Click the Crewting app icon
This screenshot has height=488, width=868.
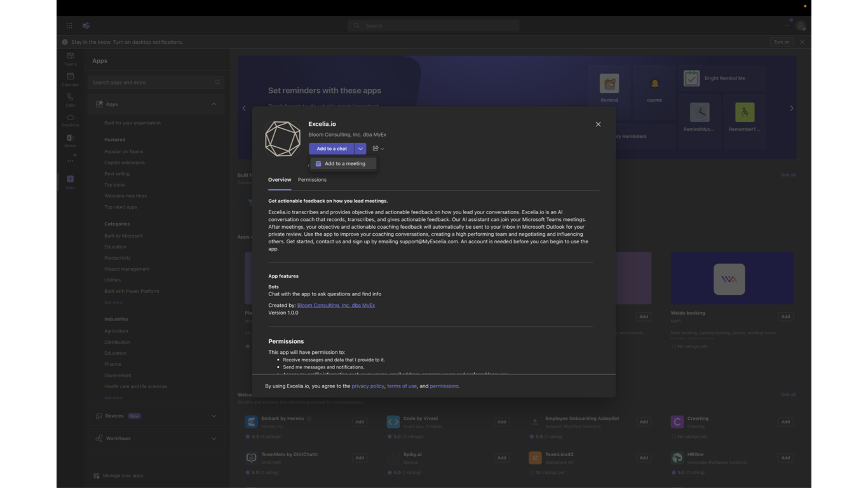[x=677, y=422]
